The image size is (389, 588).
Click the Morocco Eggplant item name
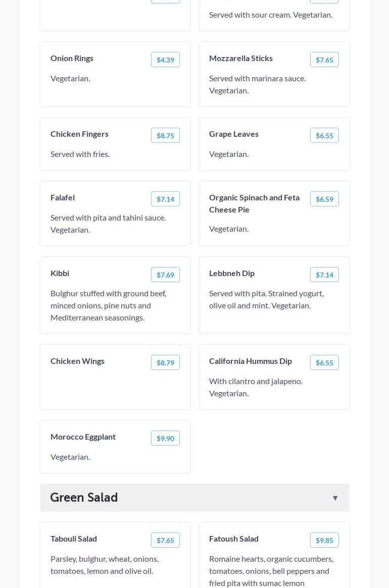[83, 437]
